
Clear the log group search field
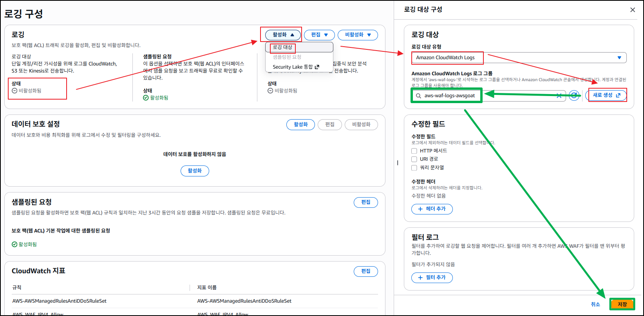click(559, 96)
